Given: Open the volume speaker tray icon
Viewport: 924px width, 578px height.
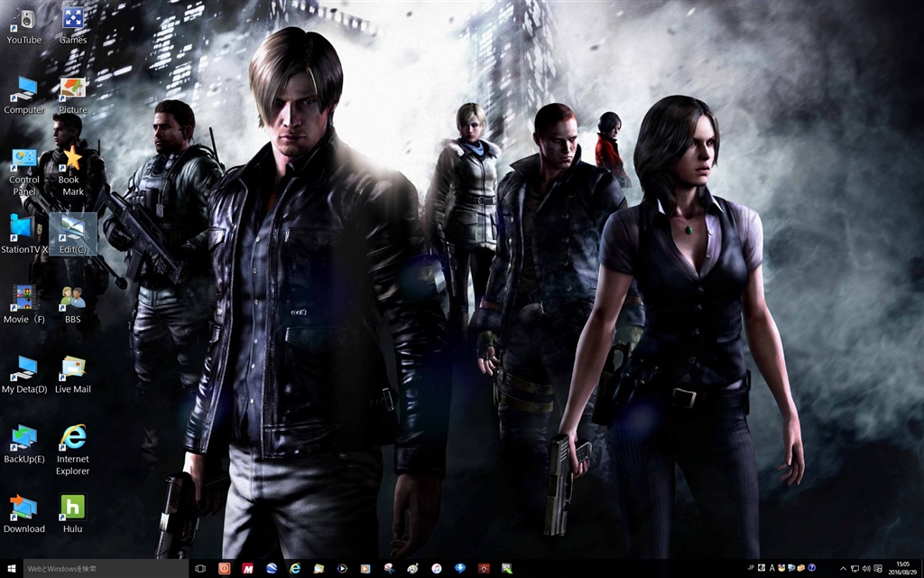Looking at the screenshot, I should pos(866,569).
